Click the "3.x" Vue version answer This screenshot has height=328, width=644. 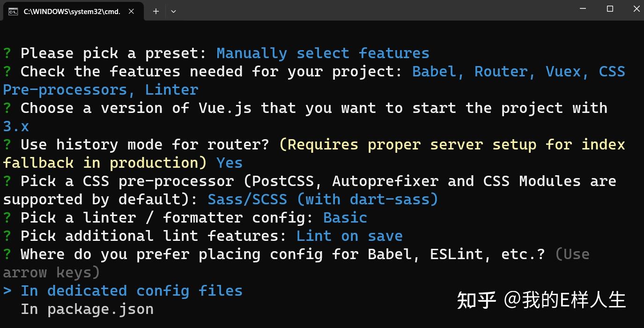(16, 127)
